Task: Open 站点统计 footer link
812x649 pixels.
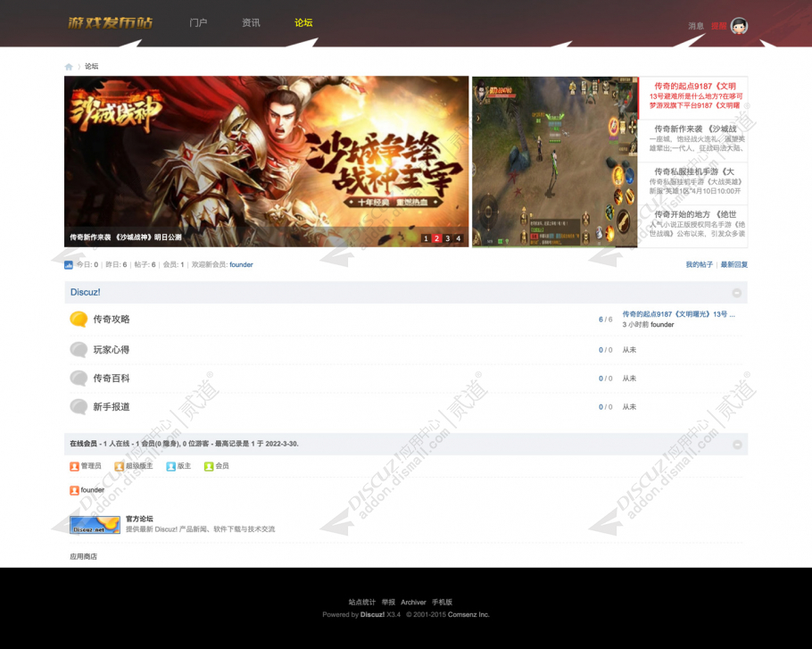Action: (362, 603)
